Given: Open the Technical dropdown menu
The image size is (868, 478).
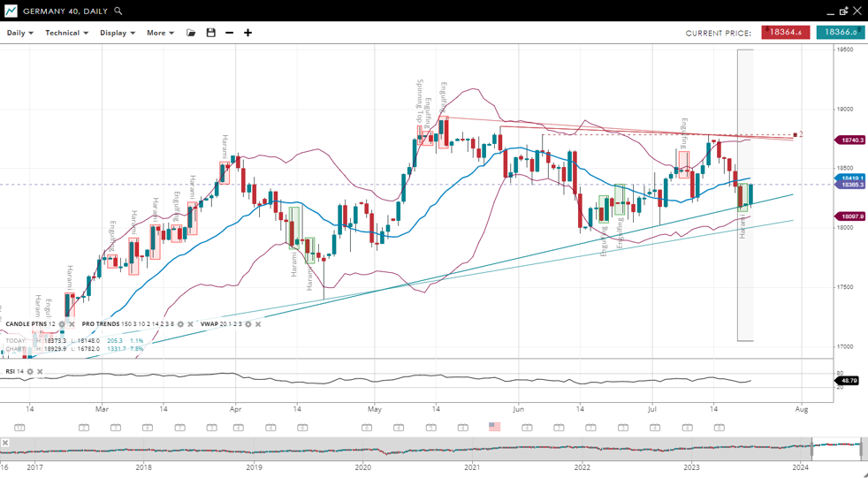Looking at the screenshot, I should 66,33.
